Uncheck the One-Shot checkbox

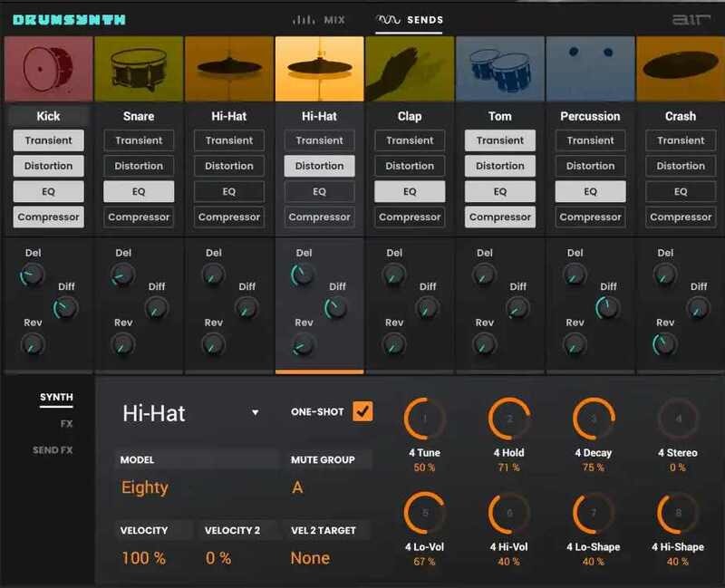point(362,411)
